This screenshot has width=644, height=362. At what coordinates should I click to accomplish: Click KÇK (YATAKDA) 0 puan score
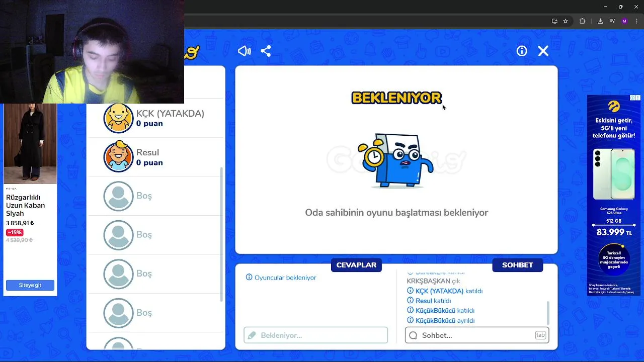(149, 124)
